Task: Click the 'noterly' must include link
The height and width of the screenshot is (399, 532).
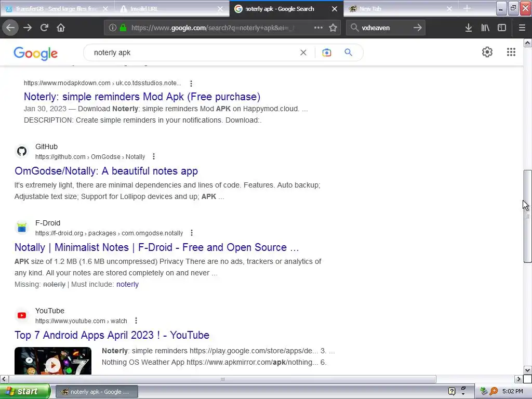Action: tap(127, 284)
